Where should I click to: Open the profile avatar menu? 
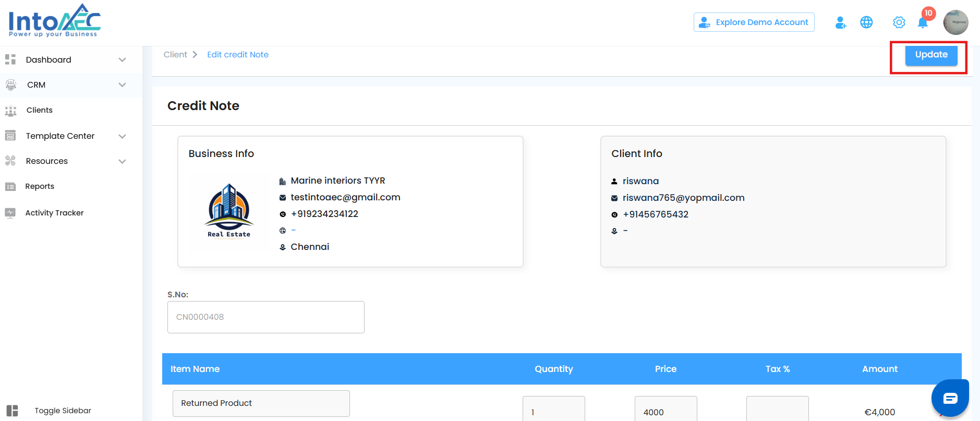pos(955,22)
